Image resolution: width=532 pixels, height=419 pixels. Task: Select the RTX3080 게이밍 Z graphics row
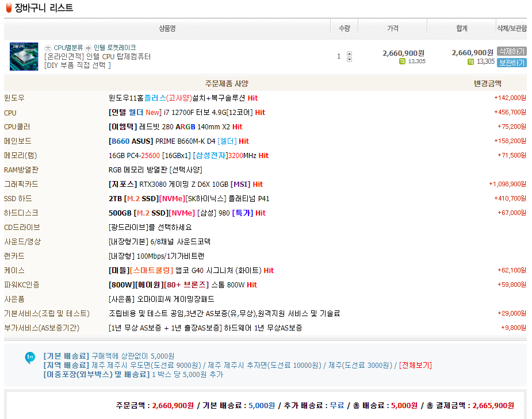click(186, 184)
